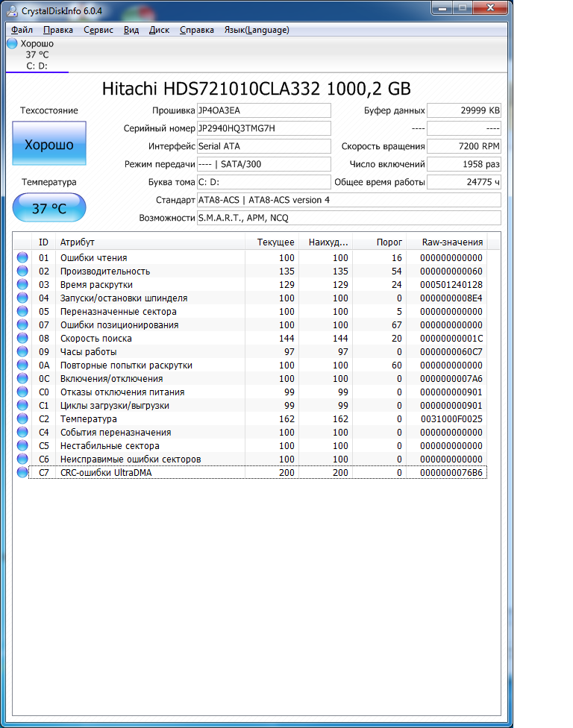Click the Возможности field S.M.A.R.T., APM, NCQ

pos(348,218)
